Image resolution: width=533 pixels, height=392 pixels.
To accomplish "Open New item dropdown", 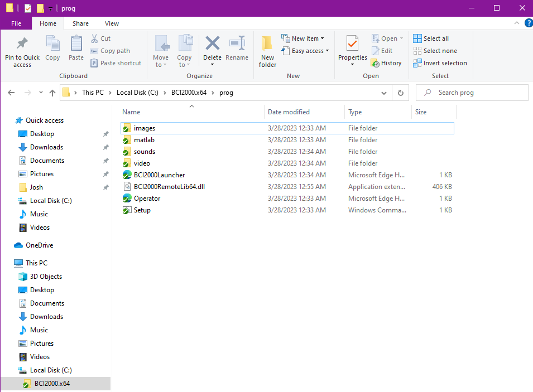I will 302,38.
